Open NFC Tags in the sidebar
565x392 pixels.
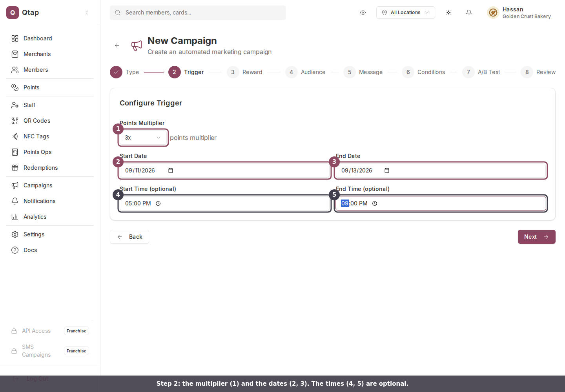(x=50, y=136)
